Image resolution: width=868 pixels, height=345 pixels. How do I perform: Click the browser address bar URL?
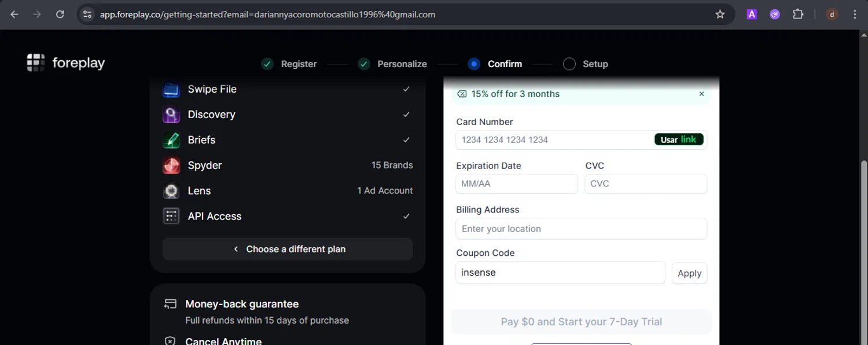pyautogui.click(x=267, y=14)
